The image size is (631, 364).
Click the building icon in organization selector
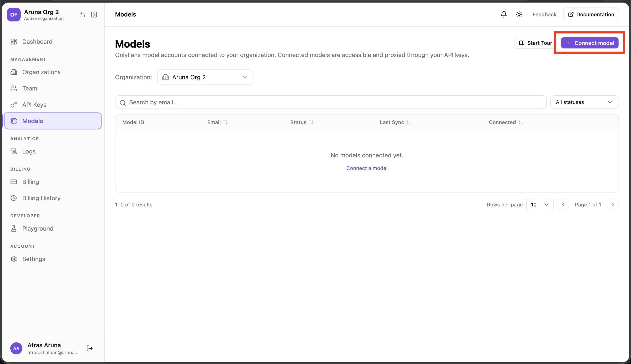[165, 77]
